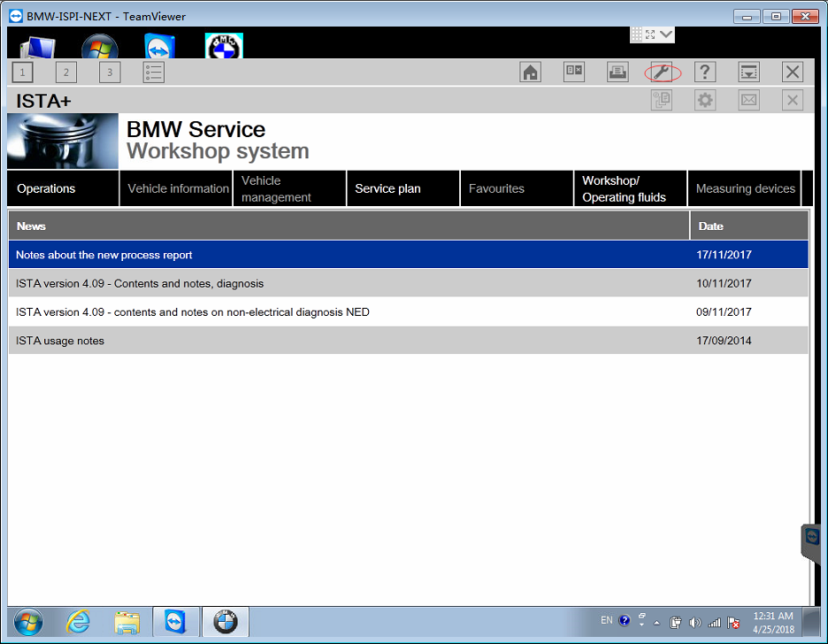Click the date 17/09/2014
The image size is (828, 644).
pos(724,341)
